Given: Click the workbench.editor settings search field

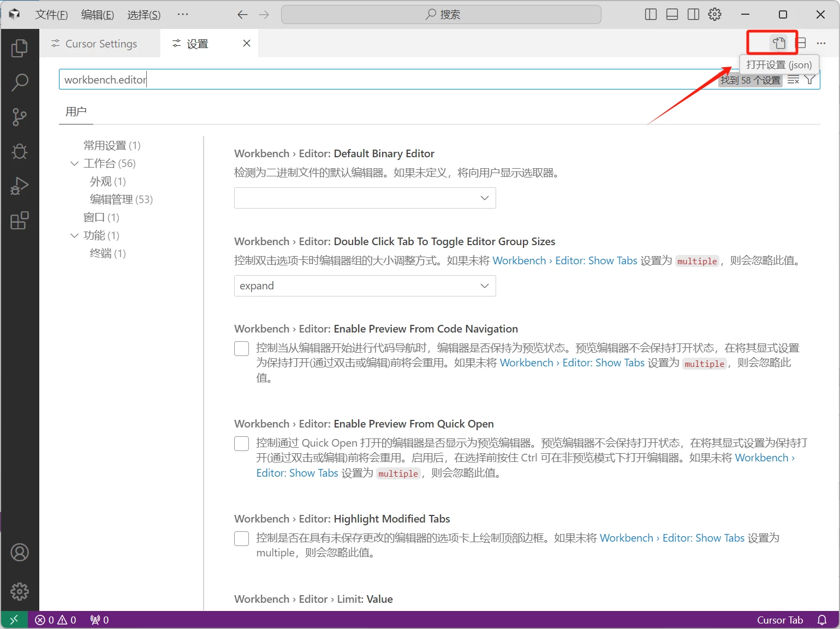Looking at the screenshot, I should tap(382, 80).
